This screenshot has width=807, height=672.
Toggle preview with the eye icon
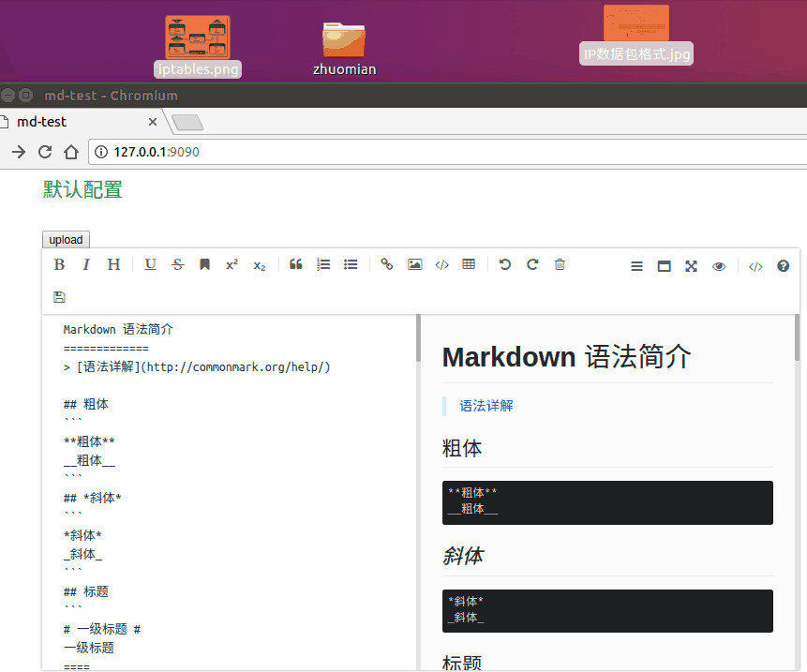click(719, 266)
